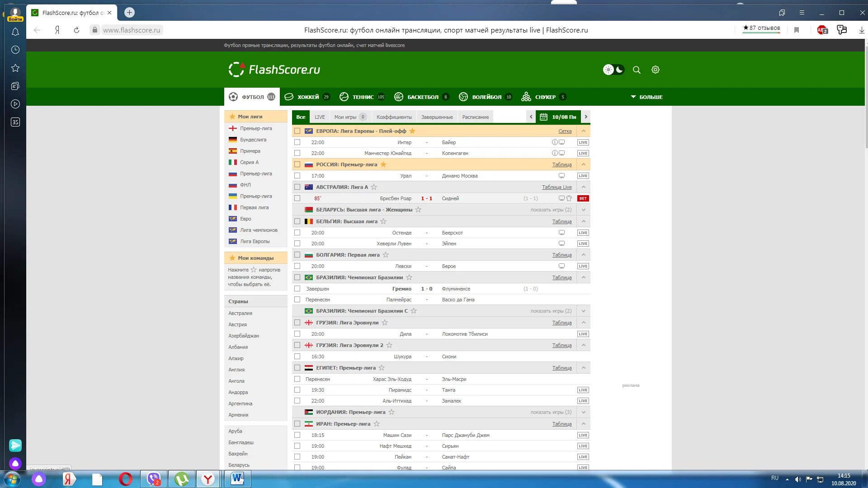Unfavorite the Лига Европы star
868x488 pixels.
(x=412, y=131)
